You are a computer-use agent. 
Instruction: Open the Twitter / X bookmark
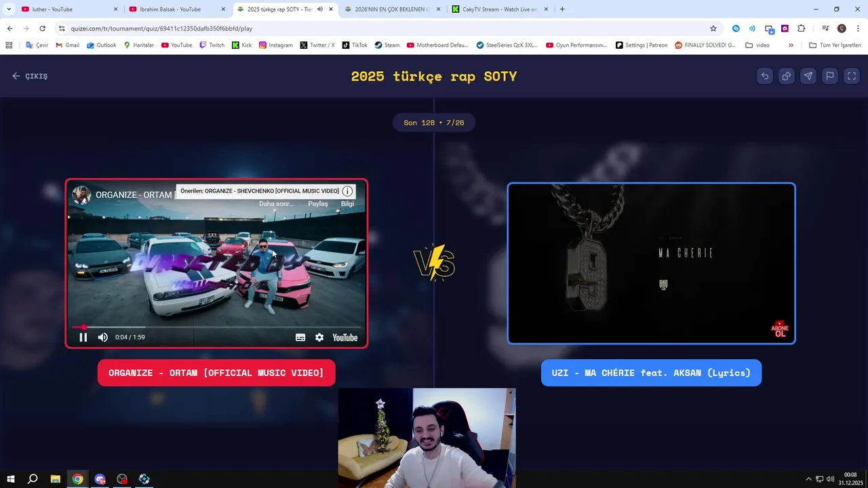click(317, 45)
